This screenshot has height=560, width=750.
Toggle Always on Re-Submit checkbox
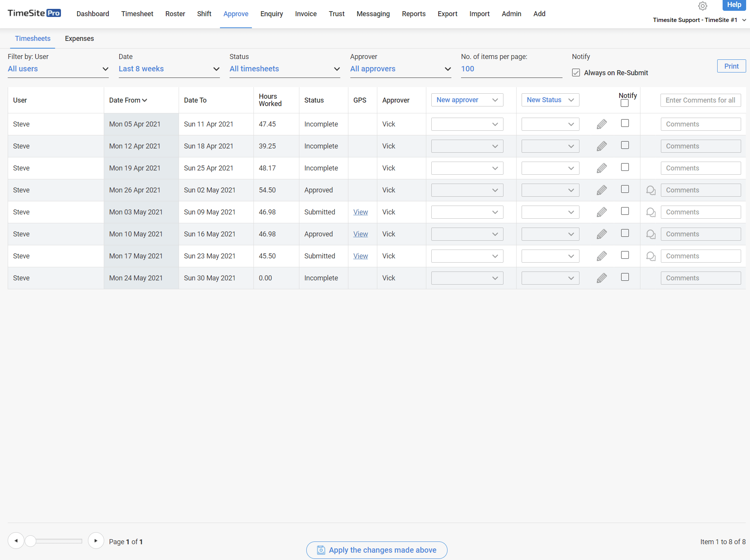point(576,73)
